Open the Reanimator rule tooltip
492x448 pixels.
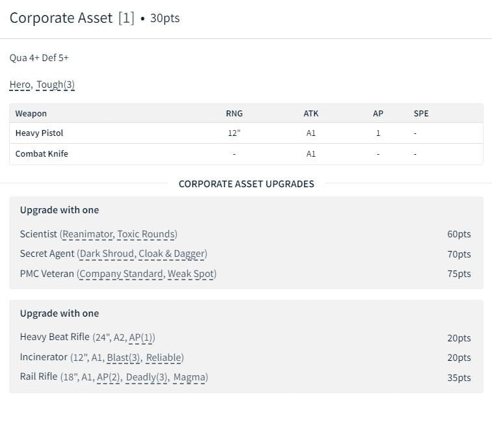click(87, 234)
